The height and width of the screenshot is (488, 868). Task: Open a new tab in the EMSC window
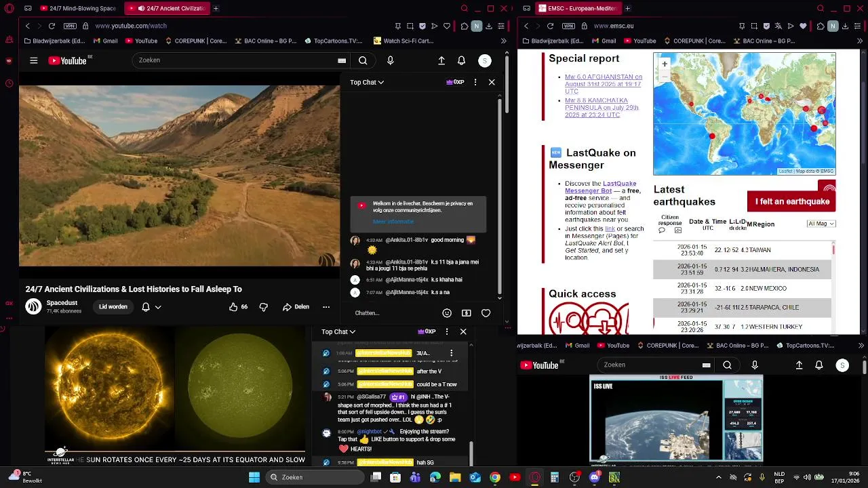tap(627, 9)
